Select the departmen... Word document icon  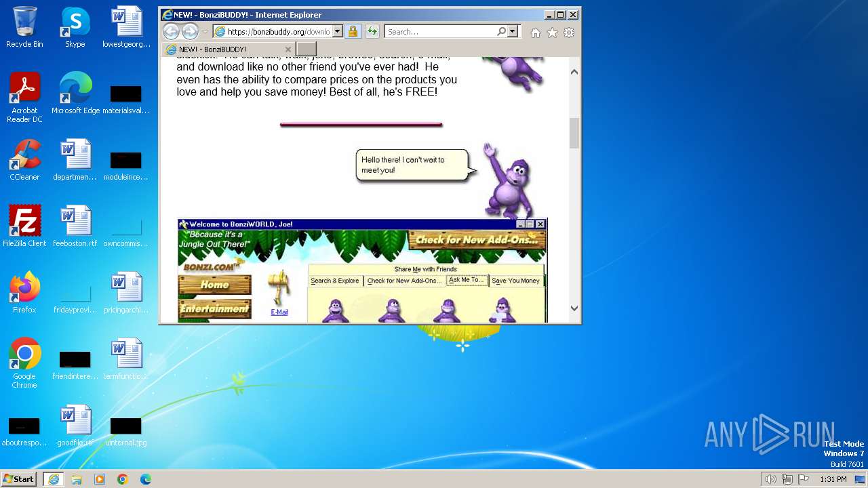(x=75, y=160)
